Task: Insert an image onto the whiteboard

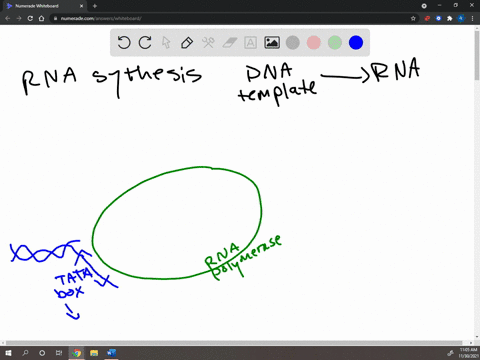Action: (x=272, y=43)
